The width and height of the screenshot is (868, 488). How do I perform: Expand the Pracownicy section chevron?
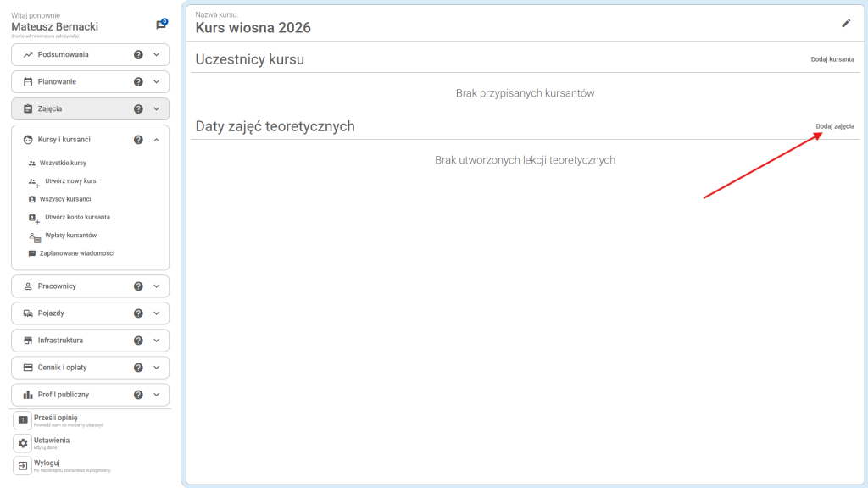(156, 286)
